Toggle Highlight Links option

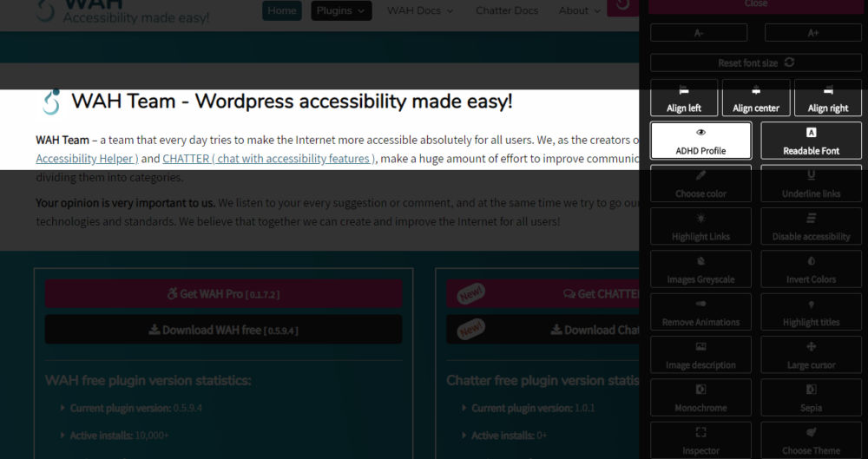point(700,226)
